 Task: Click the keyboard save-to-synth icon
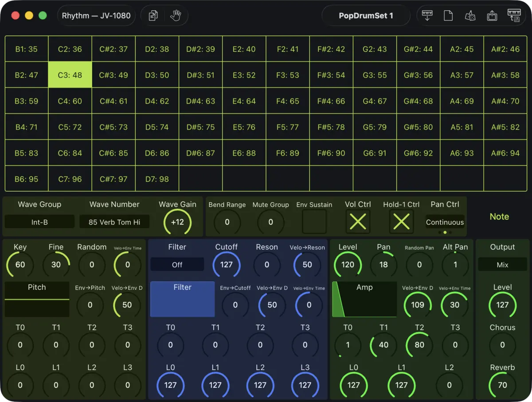tap(514, 16)
